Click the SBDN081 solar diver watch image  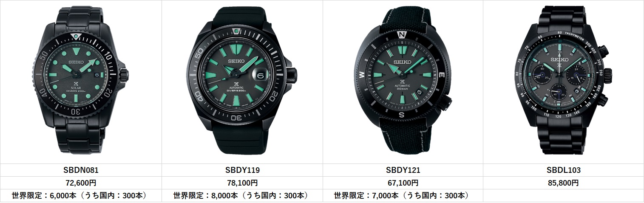[x=79, y=82]
